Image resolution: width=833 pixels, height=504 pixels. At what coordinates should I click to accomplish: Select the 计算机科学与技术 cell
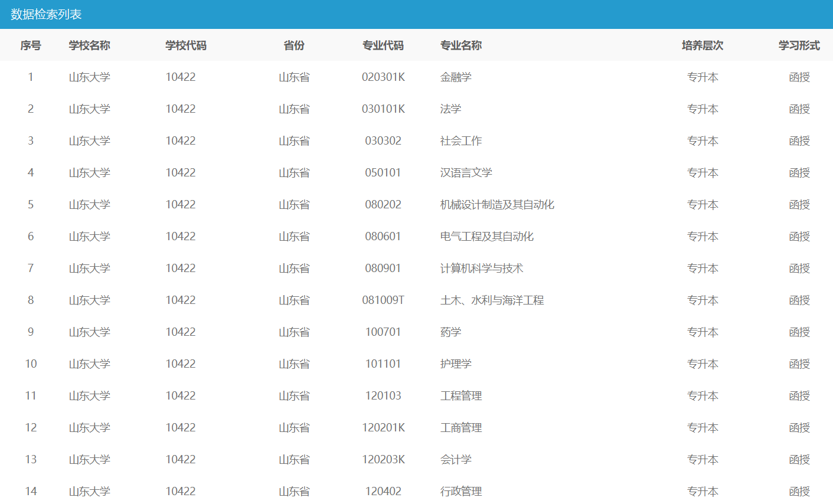pos(482,269)
